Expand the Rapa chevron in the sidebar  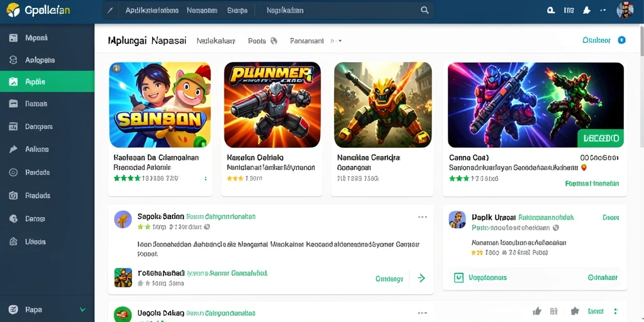(82, 309)
